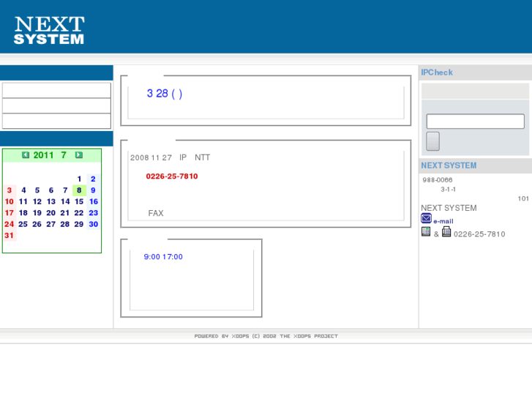The image size is (532, 399).
Task: Click the Powered by XOOPS footer text
Action: tap(266, 336)
